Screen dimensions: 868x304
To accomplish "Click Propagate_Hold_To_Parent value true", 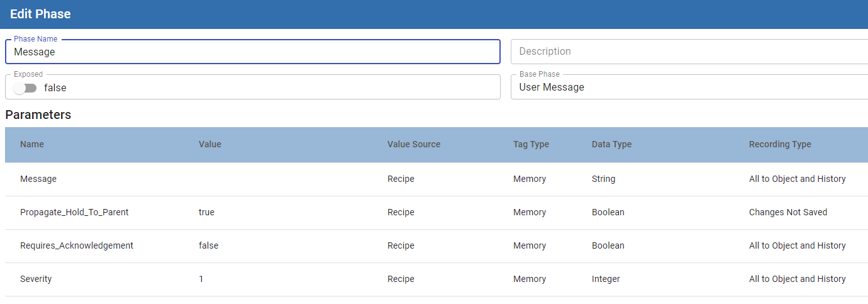I will coord(206,212).
